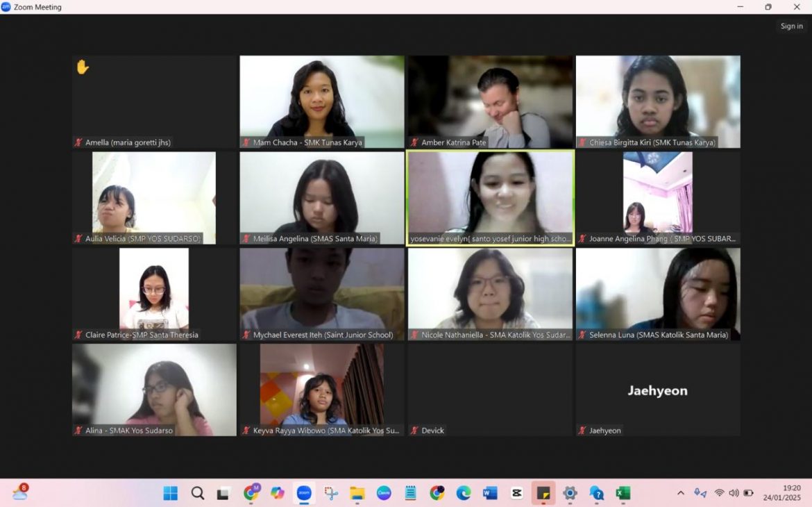Click the speaker volume icon in the tray
This screenshot has height=507, width=812.
(x=734, y=493)
